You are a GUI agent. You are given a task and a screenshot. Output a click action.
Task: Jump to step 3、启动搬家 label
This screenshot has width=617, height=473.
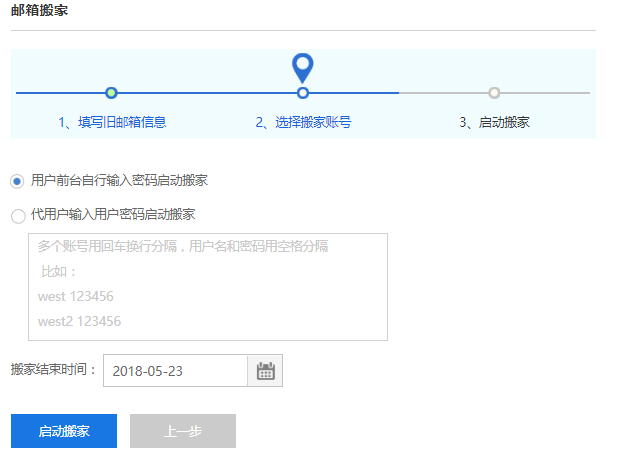coord(494,123)
